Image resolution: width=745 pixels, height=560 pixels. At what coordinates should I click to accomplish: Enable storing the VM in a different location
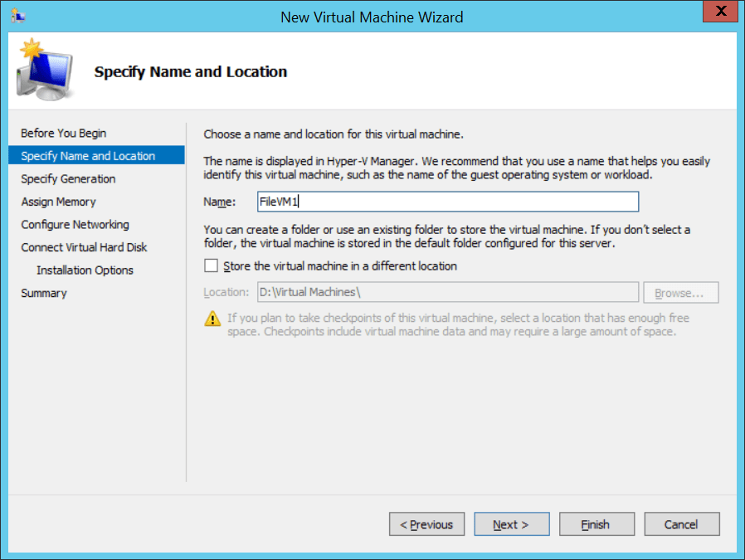(x=211, y=265)
